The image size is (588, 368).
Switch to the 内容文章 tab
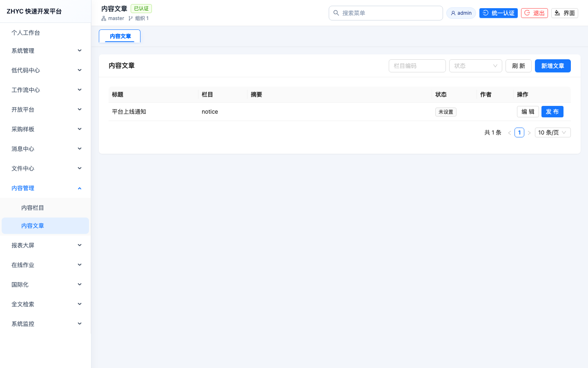[x=120, y=36]
